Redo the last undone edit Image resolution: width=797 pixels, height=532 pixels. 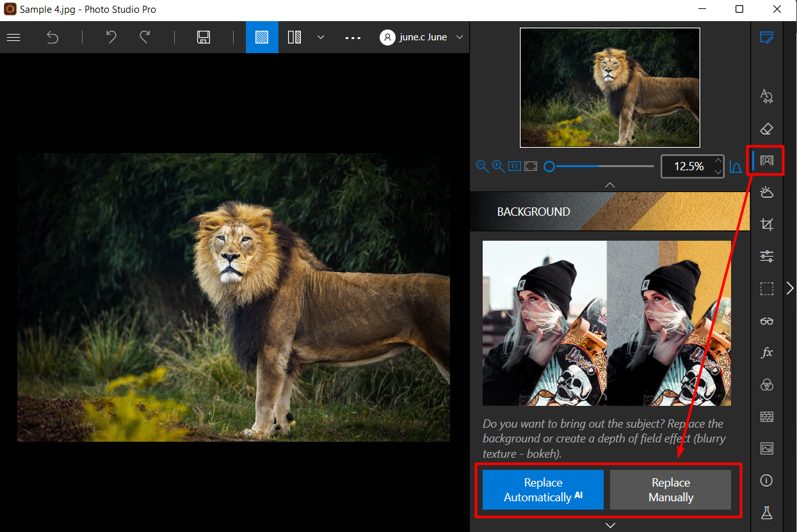click(x=145, y=37)
